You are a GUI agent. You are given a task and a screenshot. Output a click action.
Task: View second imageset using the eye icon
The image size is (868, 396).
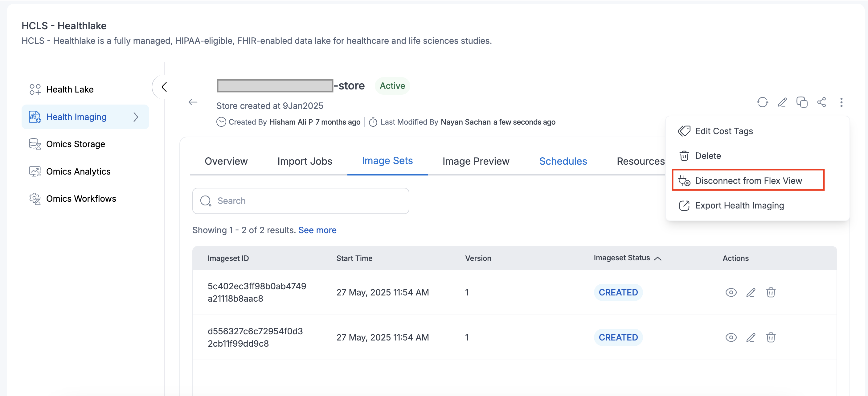(731, 337)
